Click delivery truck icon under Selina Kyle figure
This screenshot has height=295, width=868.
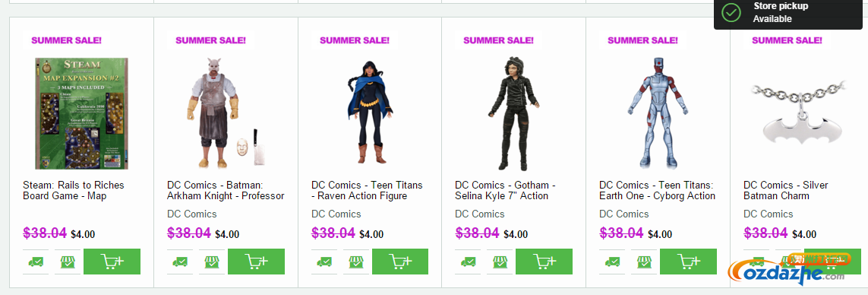468,262
